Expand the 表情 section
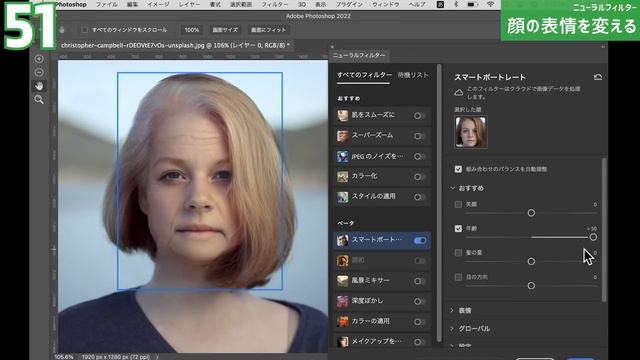Image resolution: width=640 pixels, height=360 pixels. (x=452, y=311)
